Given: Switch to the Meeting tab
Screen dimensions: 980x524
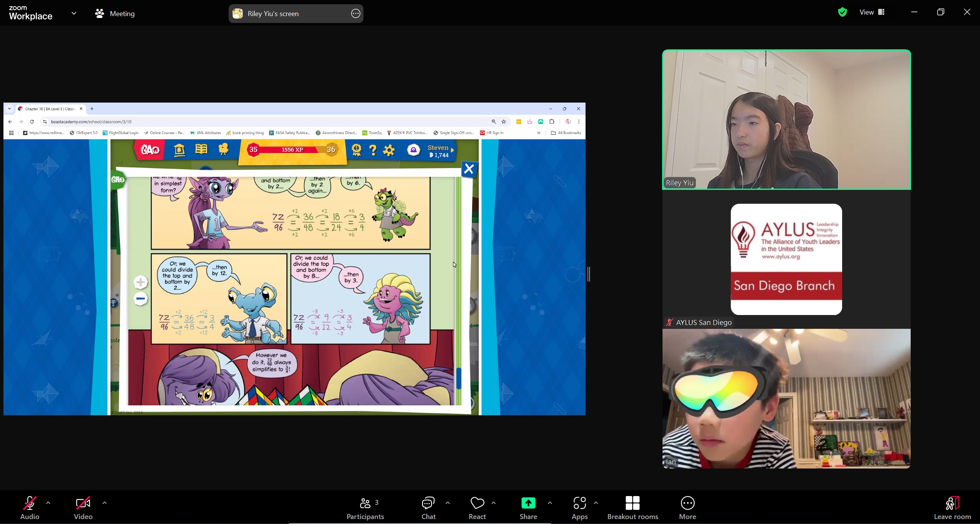Looking at the screenshot, I should (115, 13).
